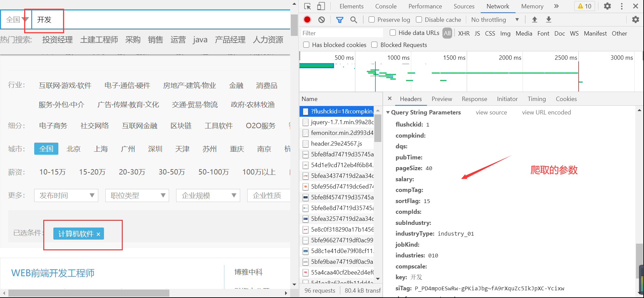Click the network timeline overview
The image size is (644, 298).
[x=471, y=72]
